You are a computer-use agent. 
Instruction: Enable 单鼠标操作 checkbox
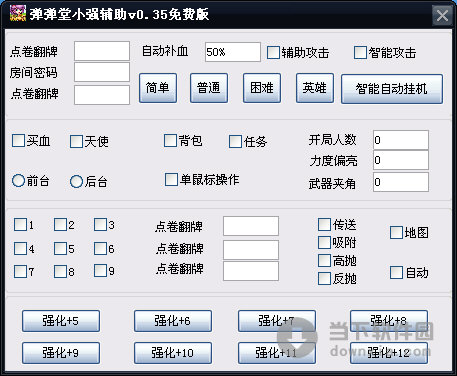[x=171, y=179]
